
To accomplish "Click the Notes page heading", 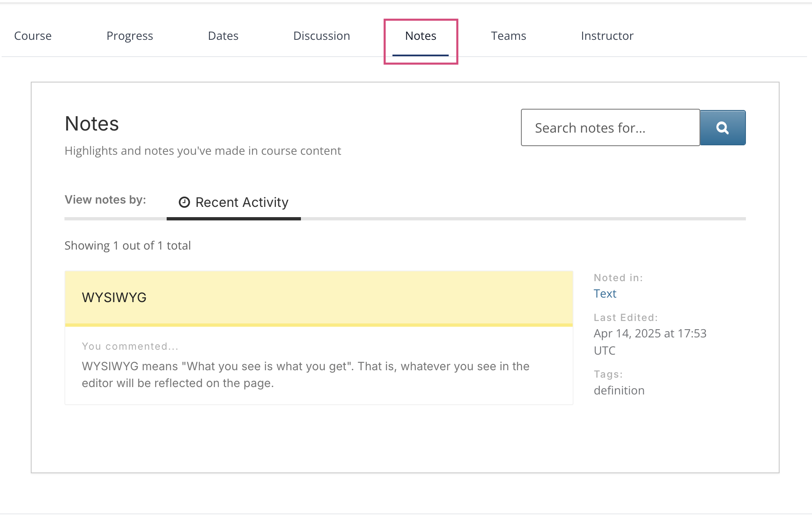I will coord(92,124).
